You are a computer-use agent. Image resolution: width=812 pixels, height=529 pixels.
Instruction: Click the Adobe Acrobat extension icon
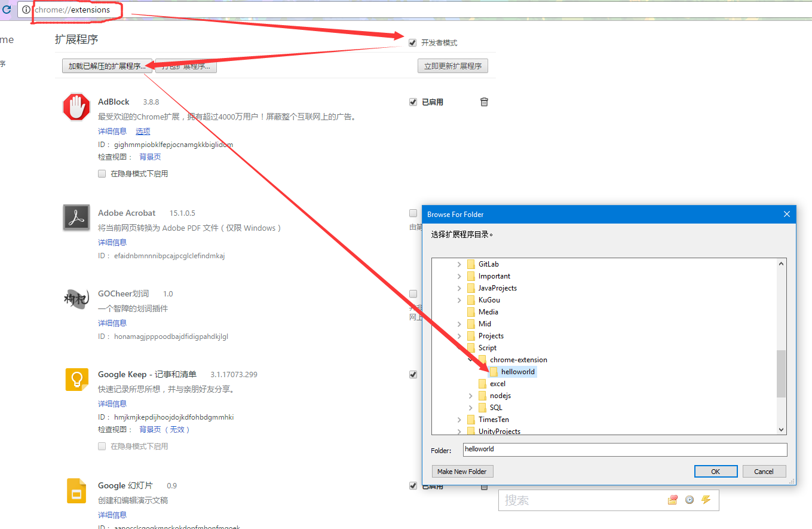pos(76,217)
